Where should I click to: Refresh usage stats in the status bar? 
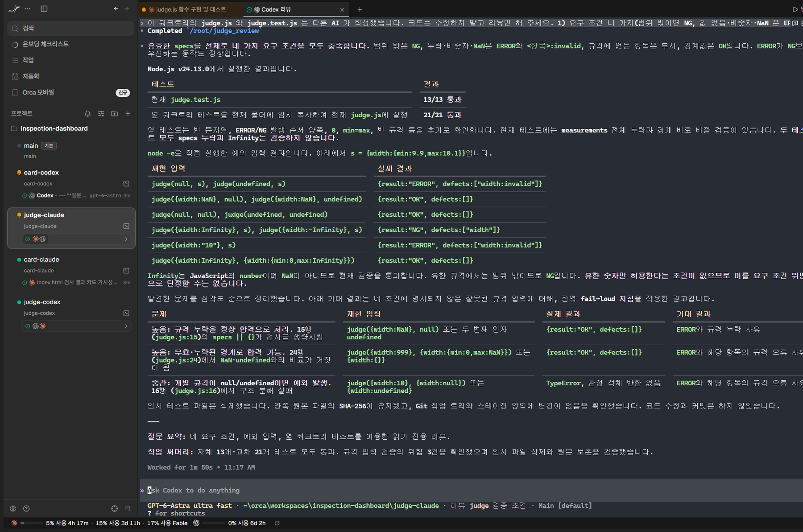click(277, 523)
